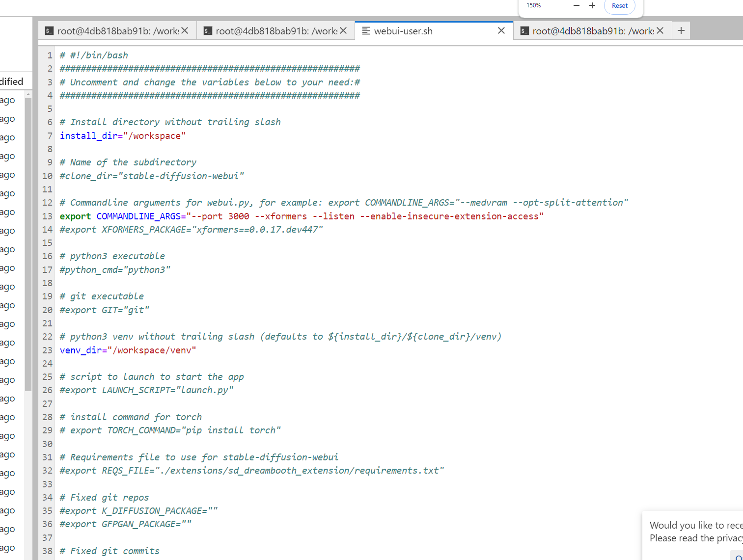The height and width of the screenshot is (560, 743).
Task: Click the #export REQS_FILE line
Action: click(x=252, y=470)
